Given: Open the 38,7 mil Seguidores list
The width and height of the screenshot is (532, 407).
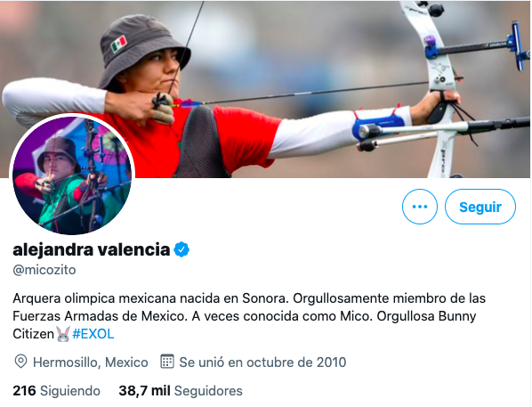Looking at the screenshot, I should [x=181, y=391].
